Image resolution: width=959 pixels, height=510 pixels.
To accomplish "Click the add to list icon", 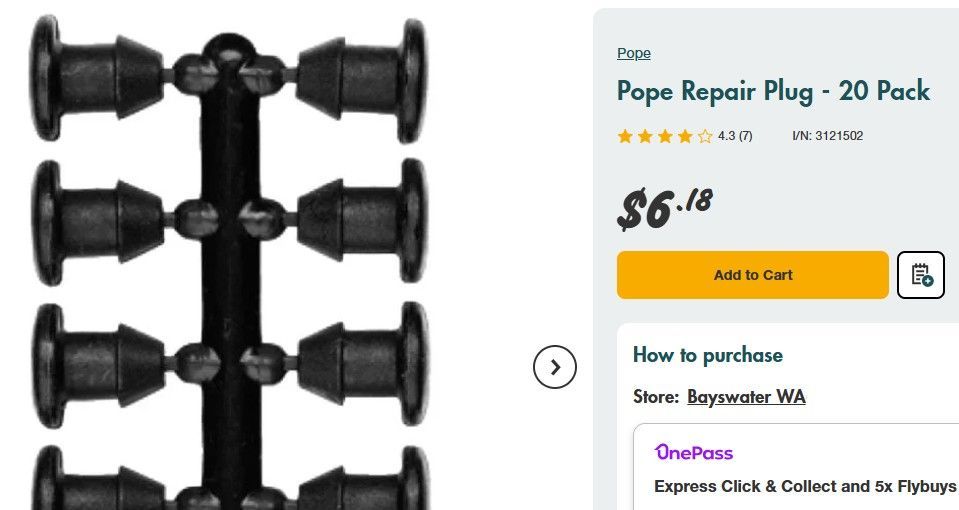I will (921, 275).
